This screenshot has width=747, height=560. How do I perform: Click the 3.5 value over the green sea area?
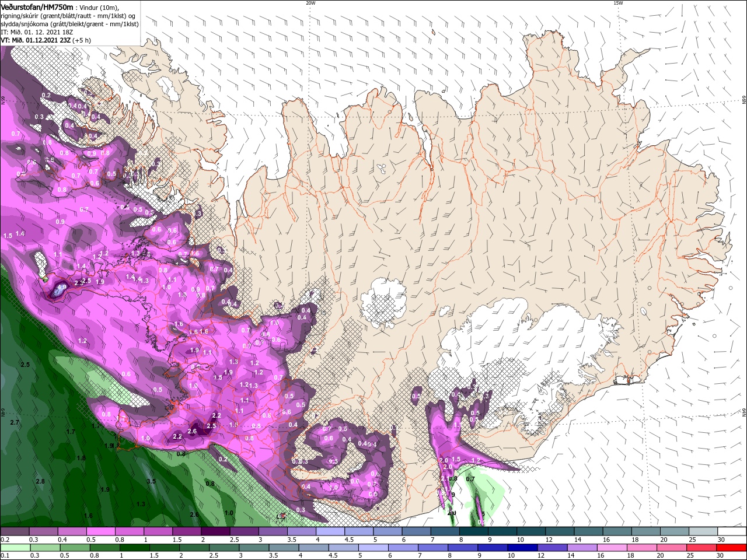[x=151, y=481]
